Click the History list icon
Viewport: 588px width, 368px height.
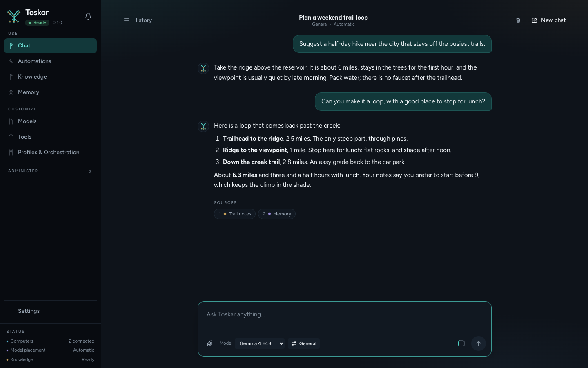[127, 20]
